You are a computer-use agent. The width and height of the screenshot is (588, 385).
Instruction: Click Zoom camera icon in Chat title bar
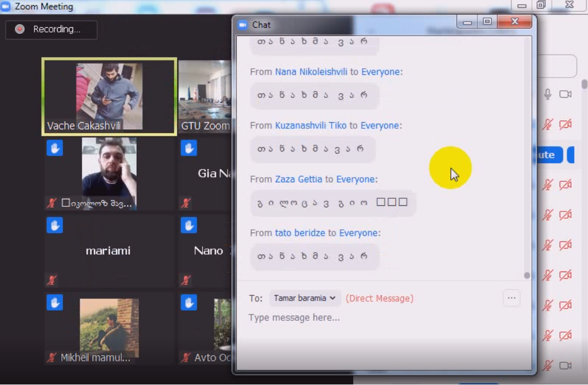tap(243, 25)
